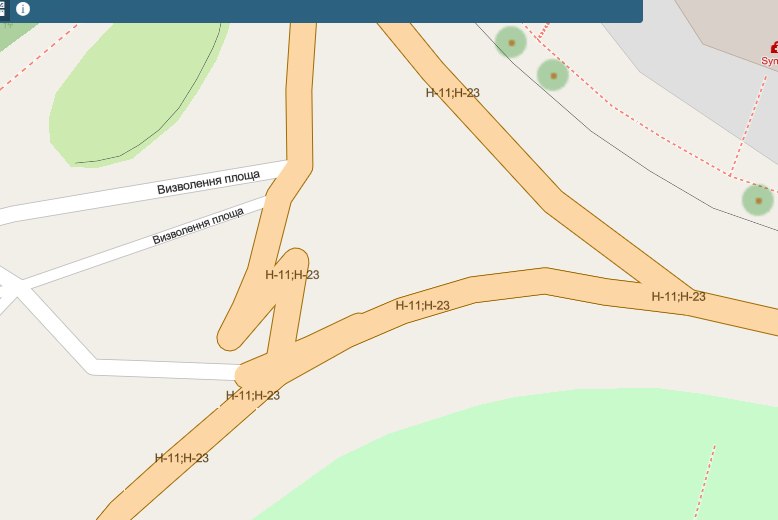Select the isolated tree marker near the eastern edge
Viewport: 778px width, 520px height.
click(758, 200)
